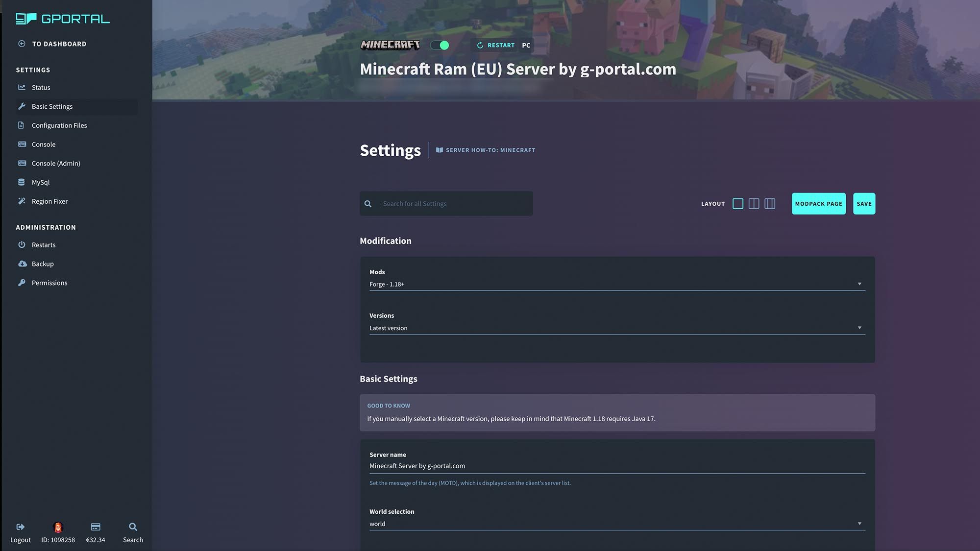Screen dimensions: 980x551
Task: Select two-column layout option
Action: pyautogui.click(x=753, y=203)
